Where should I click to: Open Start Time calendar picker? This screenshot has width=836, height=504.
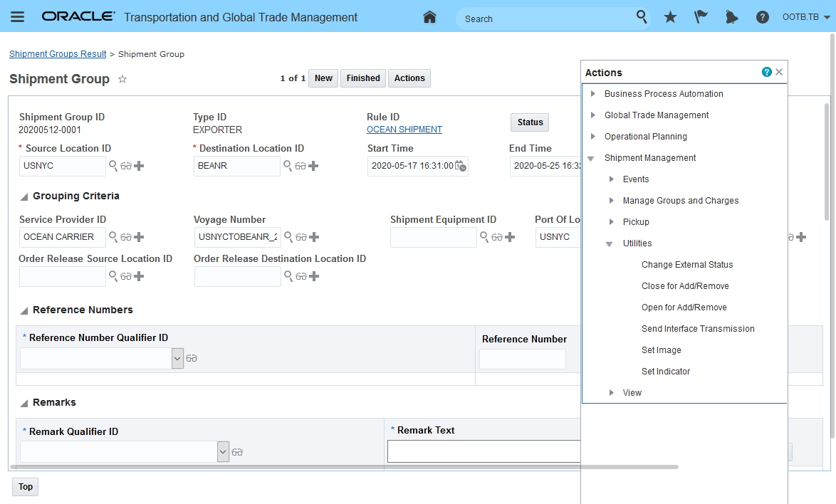(x=461, y=167)
